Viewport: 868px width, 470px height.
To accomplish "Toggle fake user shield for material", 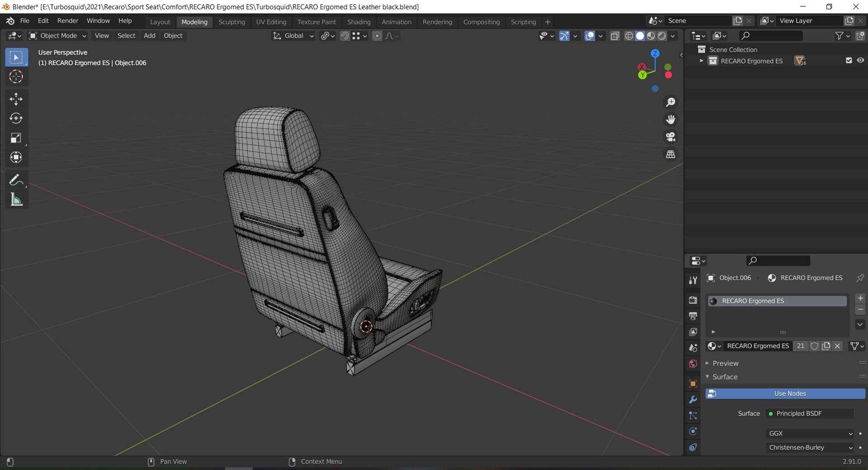I will (814, 346).
